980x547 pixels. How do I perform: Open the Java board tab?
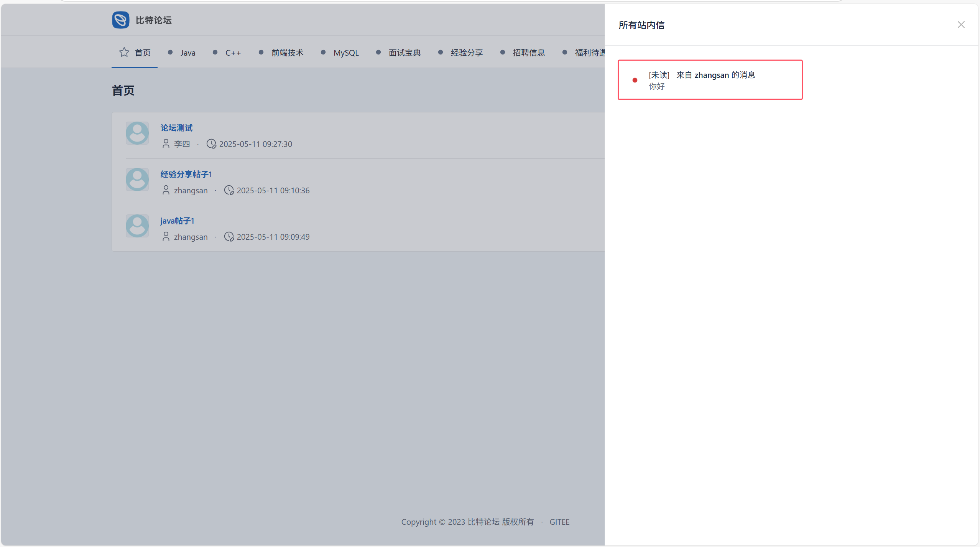[187, 53]
